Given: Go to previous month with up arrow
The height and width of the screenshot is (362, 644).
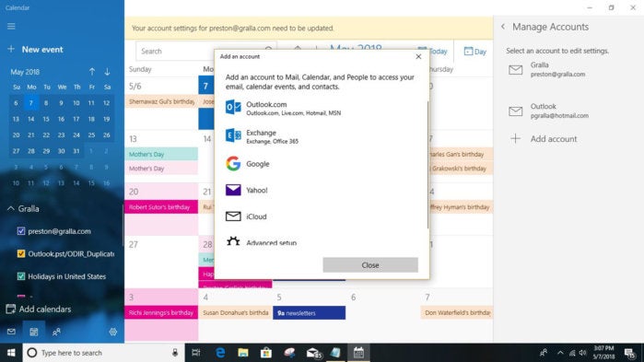Looking at the screenshot, I should [92, 72].
